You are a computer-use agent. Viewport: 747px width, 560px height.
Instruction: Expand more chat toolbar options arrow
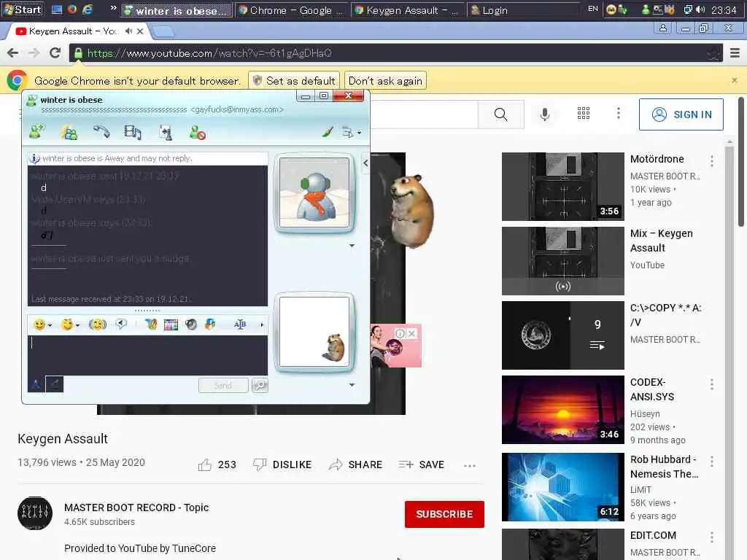click(262, 324)
